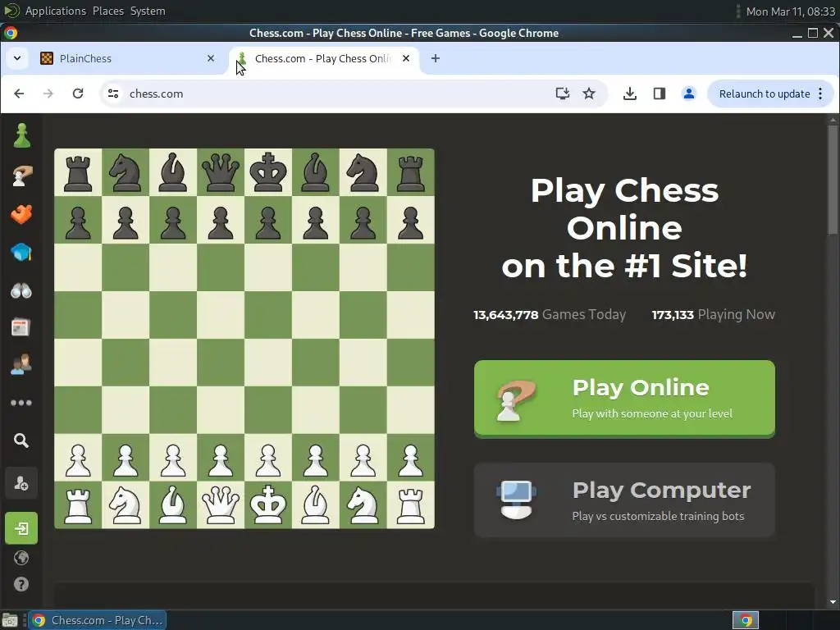Viewport: 840px width, 630px height.
Task: Click the 173,133 Playing Now text
Action: click(714, 314)
